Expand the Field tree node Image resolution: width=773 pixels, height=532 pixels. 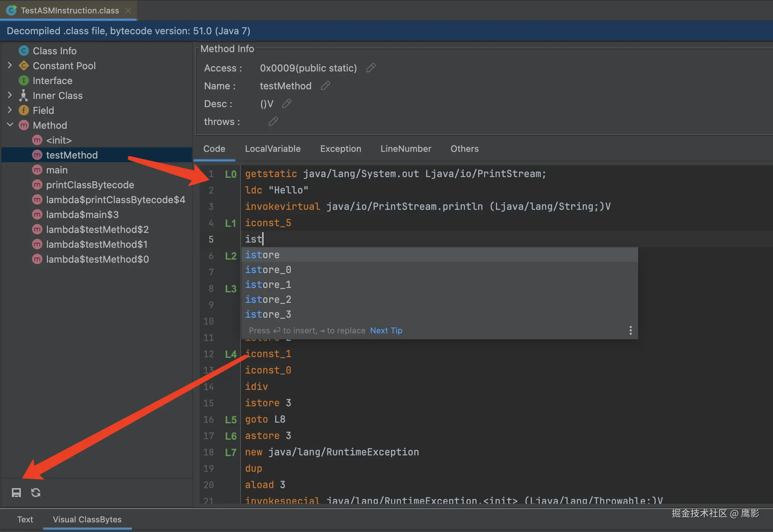(10, 110)
